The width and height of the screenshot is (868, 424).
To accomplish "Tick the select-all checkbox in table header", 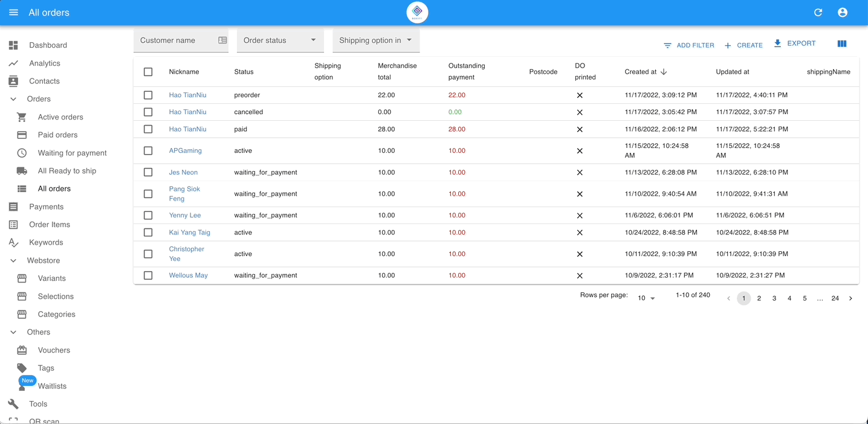I will coord(148,72).
